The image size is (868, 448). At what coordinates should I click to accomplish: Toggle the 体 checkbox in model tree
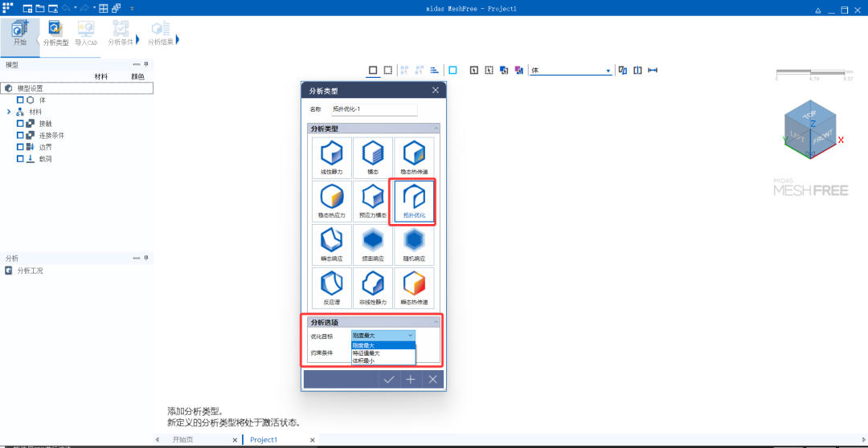(20, 100)
